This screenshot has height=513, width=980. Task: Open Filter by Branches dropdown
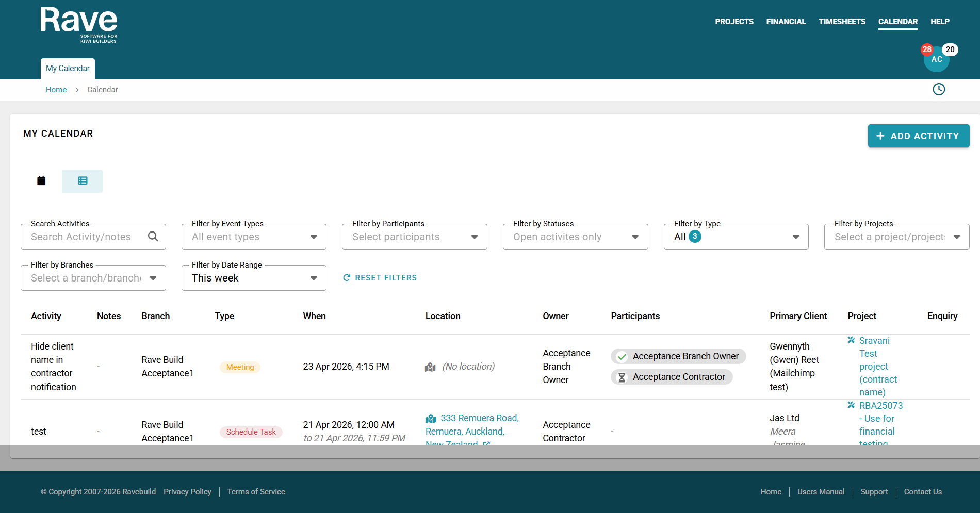coord(93,278)
